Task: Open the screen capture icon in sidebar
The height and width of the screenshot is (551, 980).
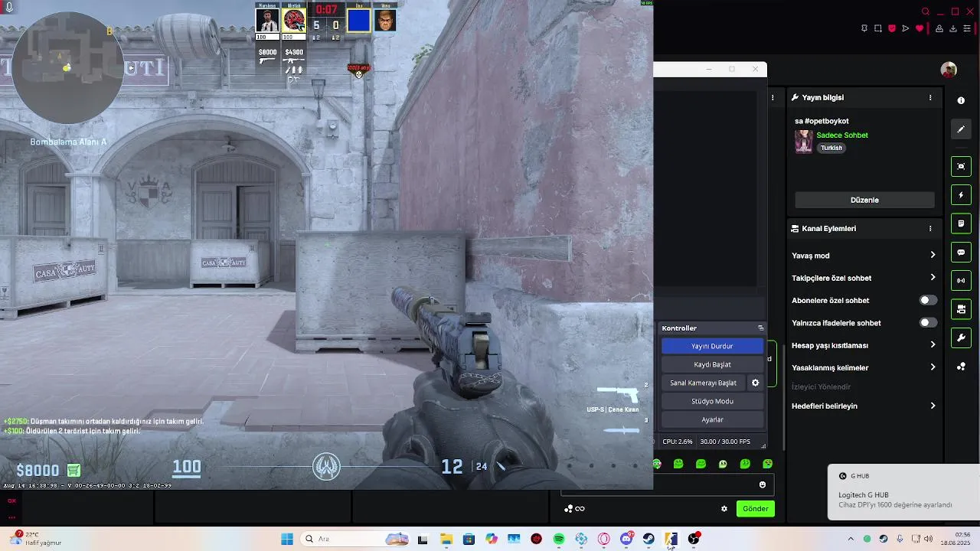Action: coord(961,166)
